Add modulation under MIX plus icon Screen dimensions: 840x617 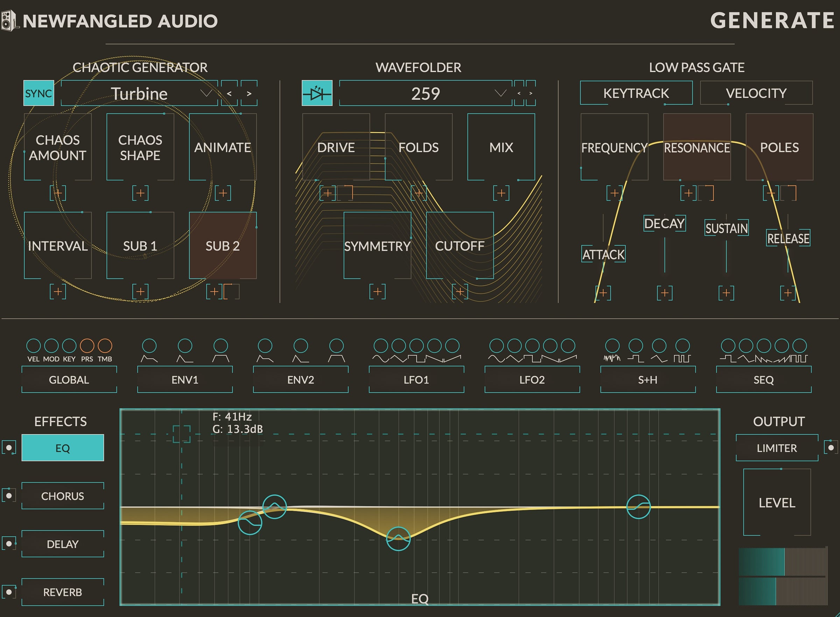coord(501,193)
